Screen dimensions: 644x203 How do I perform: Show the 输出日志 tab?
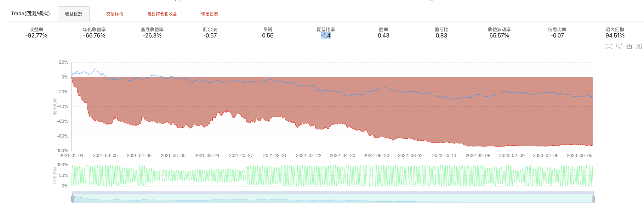(210, 14)
